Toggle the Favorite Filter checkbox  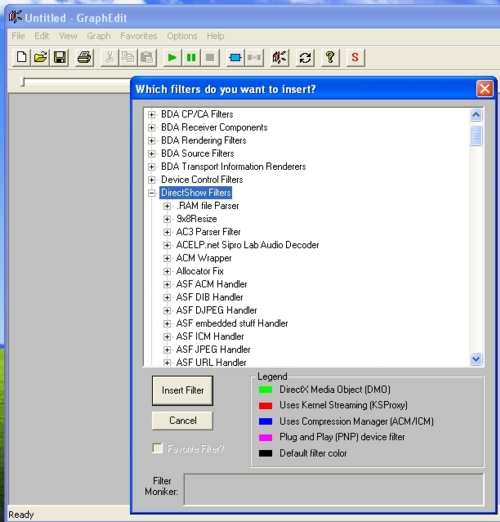[157, 448]
